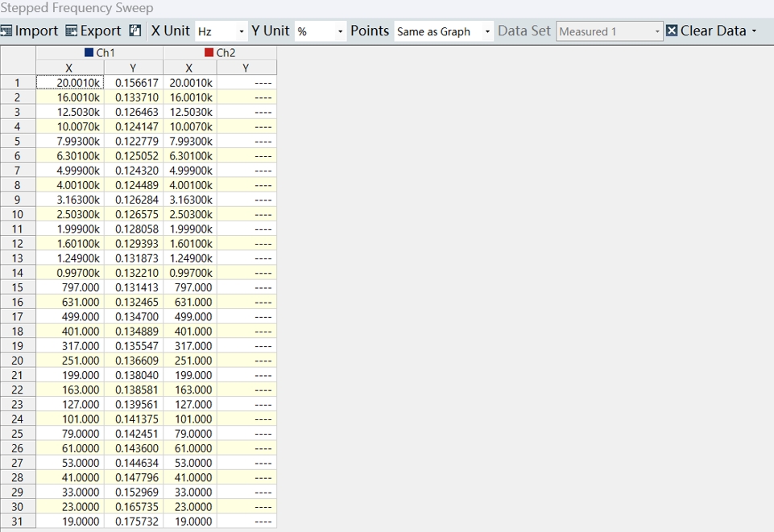Select Ch2 cell 7.99300k
This screenshot has height=532, width=774.
(x=190, y=142)
